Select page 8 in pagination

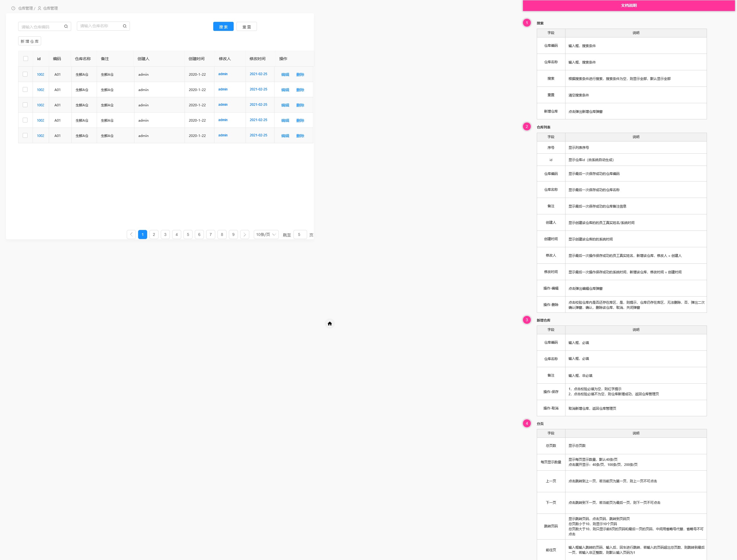point(222,234)
